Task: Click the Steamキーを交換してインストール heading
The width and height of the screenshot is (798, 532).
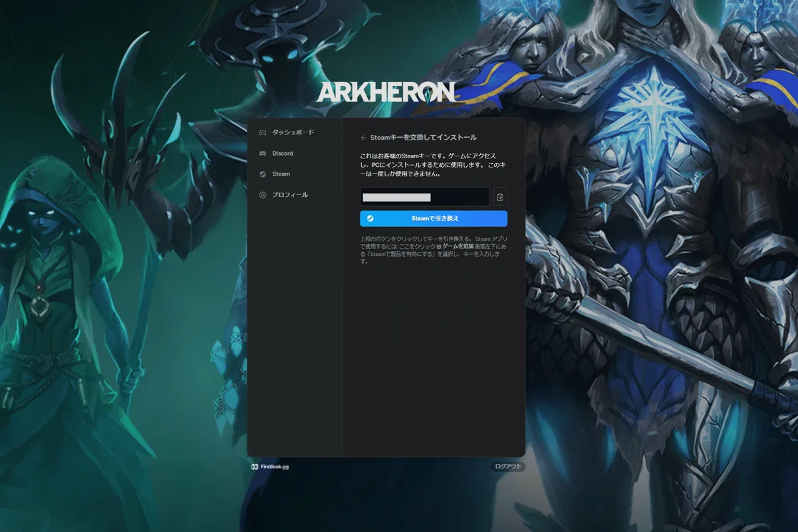Action: [x=424, y=138]
